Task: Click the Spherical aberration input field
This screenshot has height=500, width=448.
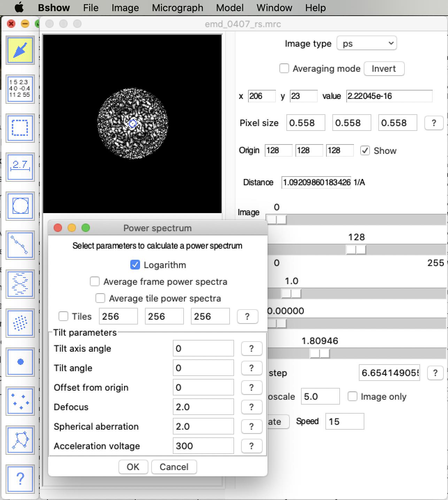Action: pos(203,427)
